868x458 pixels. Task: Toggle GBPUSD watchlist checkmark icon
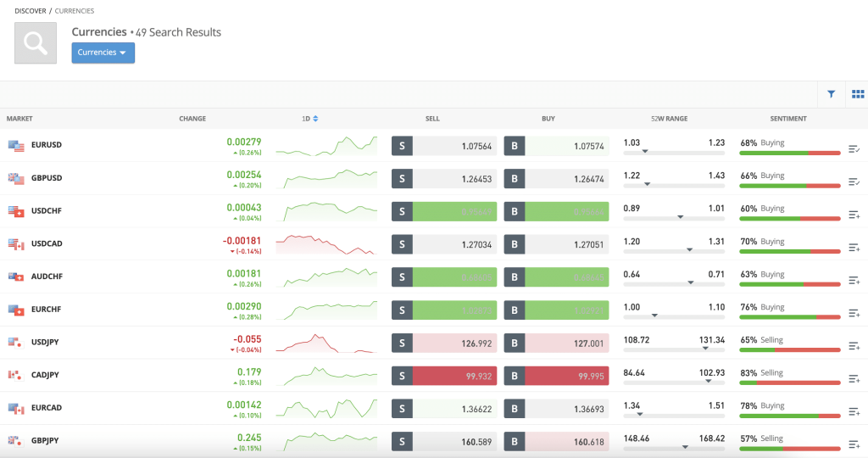pyautogui.click(x=854, y=182)
